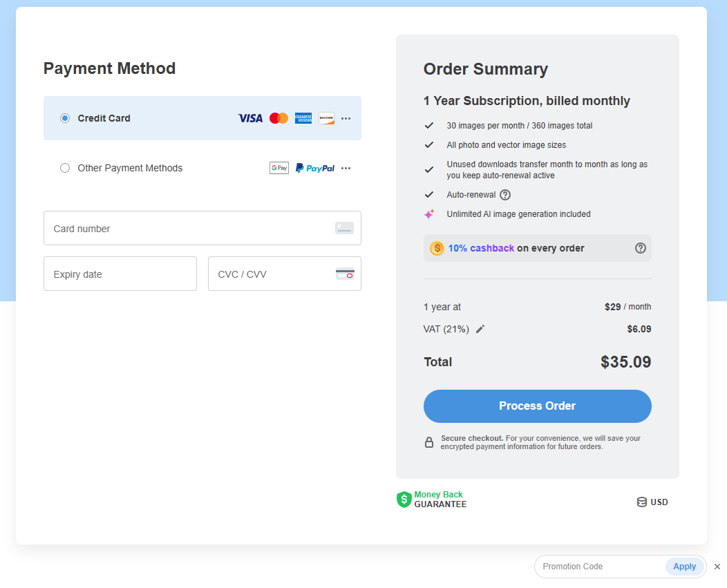
Task: Select Other Payment Methods radio button
Action: [65, 168]
